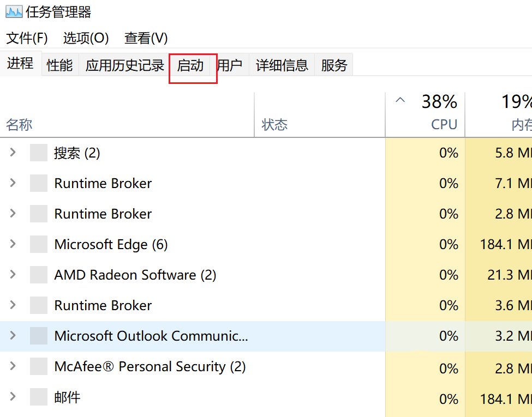
Task: Expand the Microsoft Edge (6) process group
Action: point(12,244)
